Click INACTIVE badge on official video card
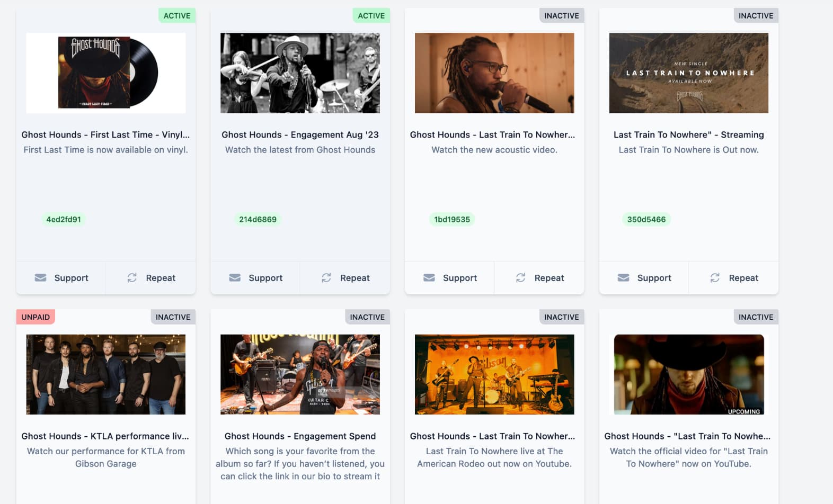The width and height of the screenshot is (833, 504). pyautogui.click(x=756, y=317)
